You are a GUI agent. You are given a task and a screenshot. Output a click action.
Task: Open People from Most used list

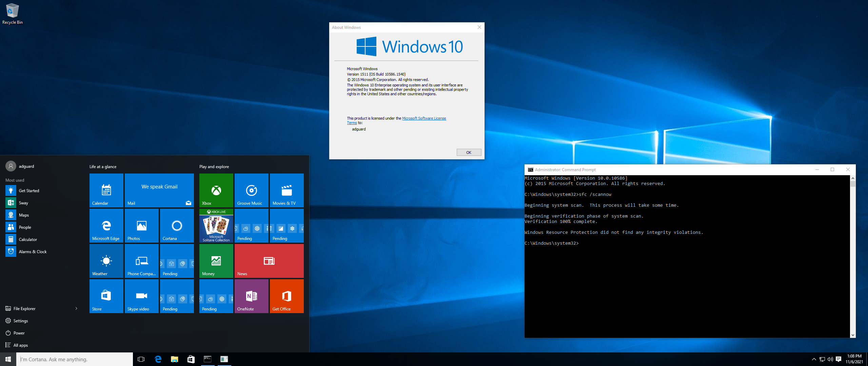coord(42,227)
